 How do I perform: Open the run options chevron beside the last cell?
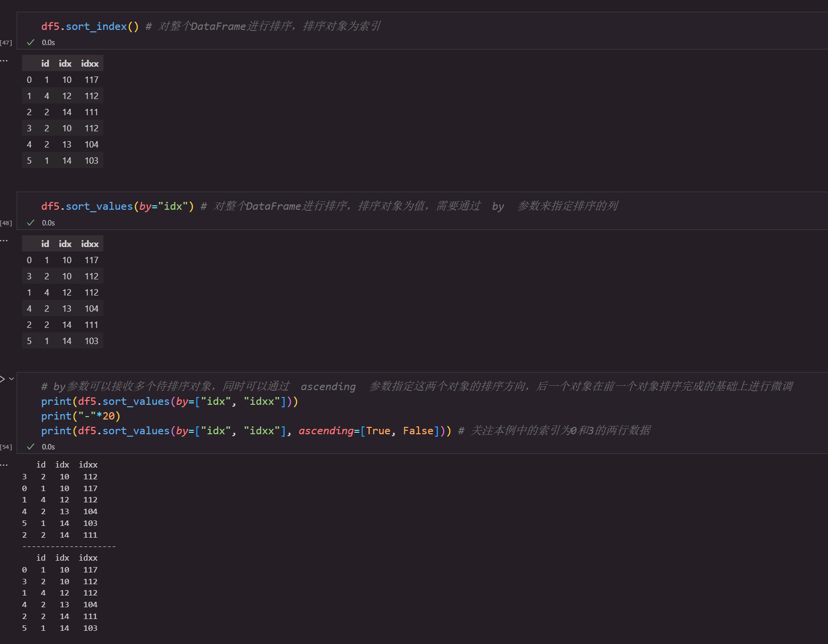pos(11,379)
